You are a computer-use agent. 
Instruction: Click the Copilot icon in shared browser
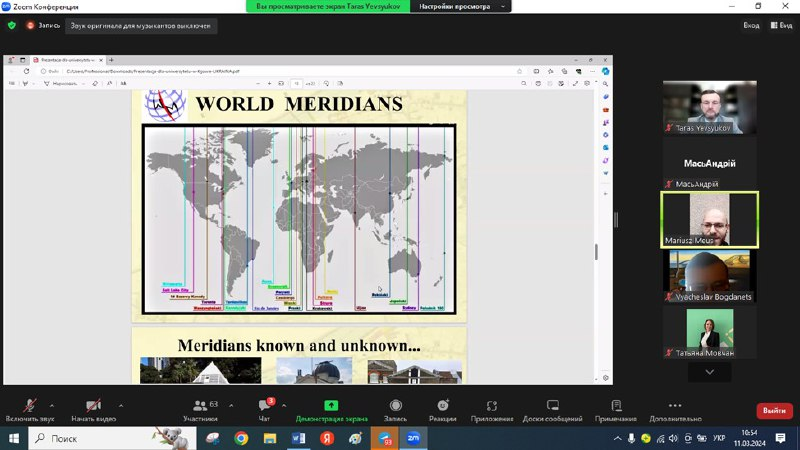pyautogui.click(x=606, y=71)
